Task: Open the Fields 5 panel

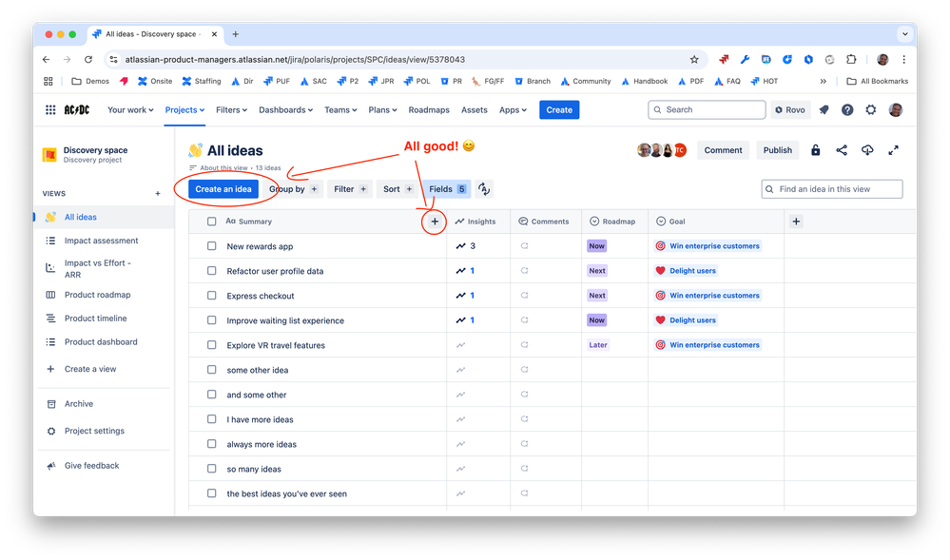Action: [x=447, y=189]
